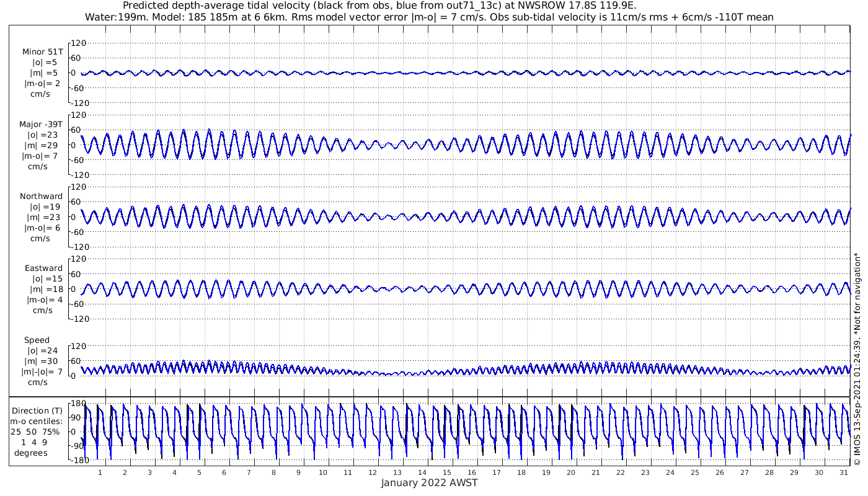This screenshot has width=868, height=496.
Task: Click day "31" on the date axis
Action: point(844,472)
